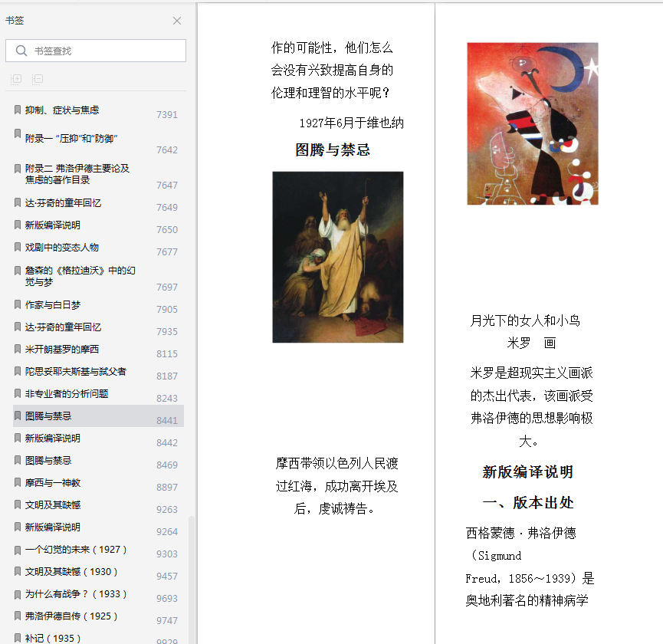Viewport: 663px width, 644px height.
Task: Open bookmark 达·芬奇的童年回忆 page 7935
Action: click(x=63, y=327)
